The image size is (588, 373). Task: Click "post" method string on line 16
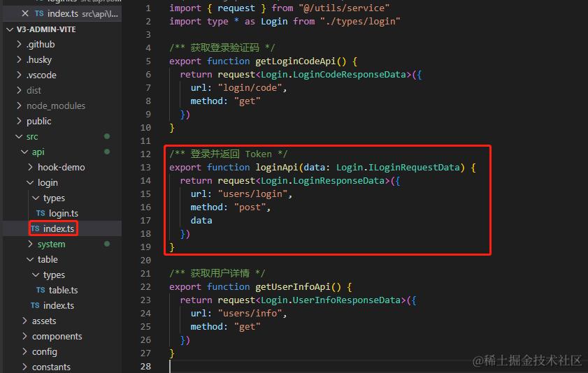pos(250,207)
